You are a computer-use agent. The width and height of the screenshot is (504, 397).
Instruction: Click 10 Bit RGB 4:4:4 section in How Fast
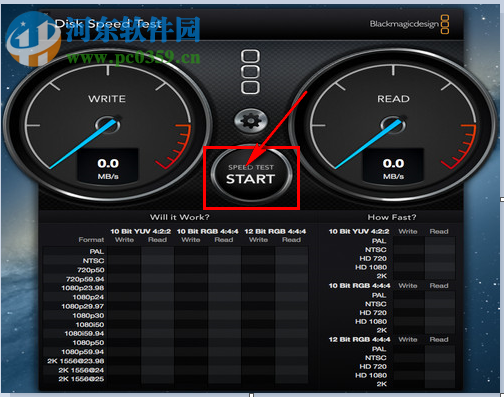(x=360, y=286)
